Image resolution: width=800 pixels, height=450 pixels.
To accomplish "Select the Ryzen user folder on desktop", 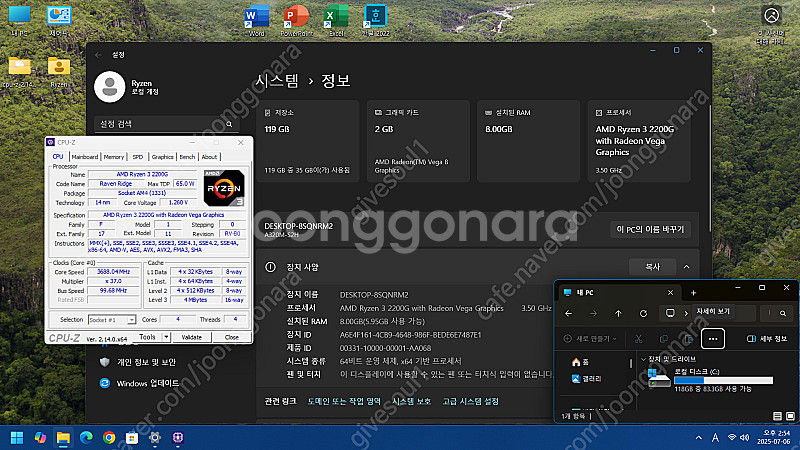I will (59, 72).
